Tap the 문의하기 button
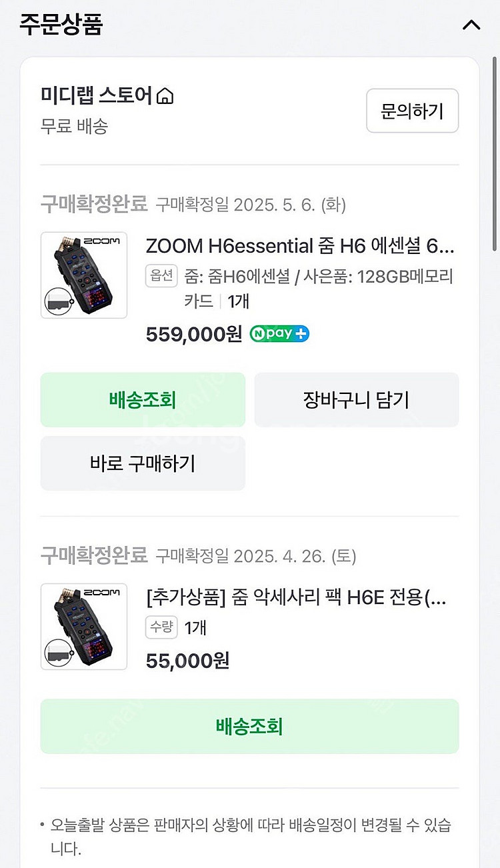This screenshot has width=500, height=868. tap(412, 111)
